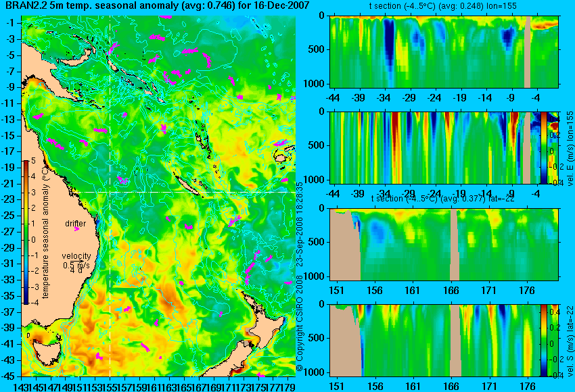Click the '143' longitude tick on the map axis

pos(20,386)
